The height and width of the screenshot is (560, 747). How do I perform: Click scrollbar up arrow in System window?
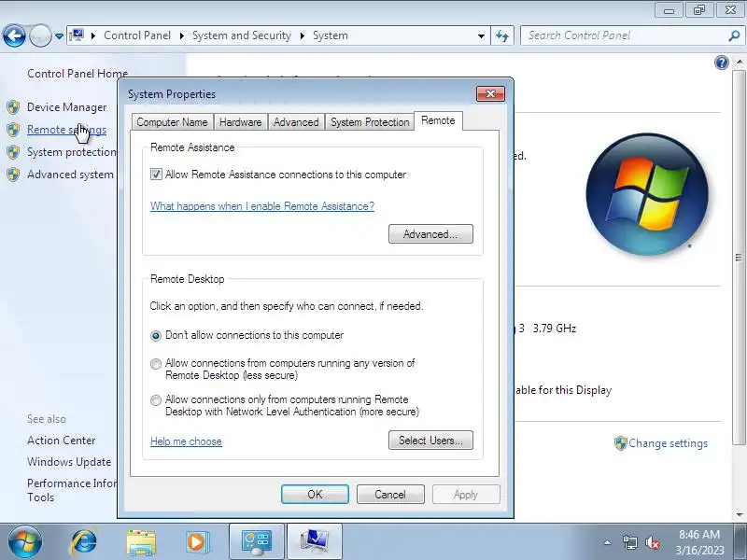[x=739, y=63]
